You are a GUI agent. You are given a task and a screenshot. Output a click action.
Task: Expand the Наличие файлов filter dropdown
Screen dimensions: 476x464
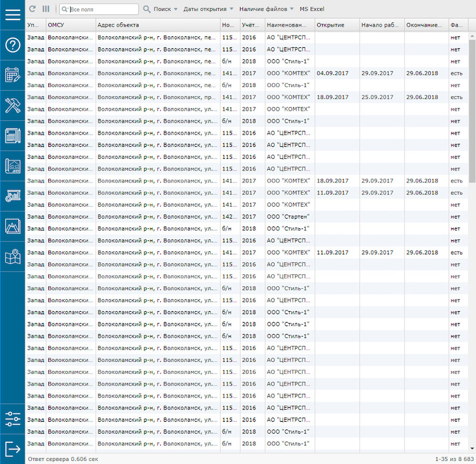point(266,9)
